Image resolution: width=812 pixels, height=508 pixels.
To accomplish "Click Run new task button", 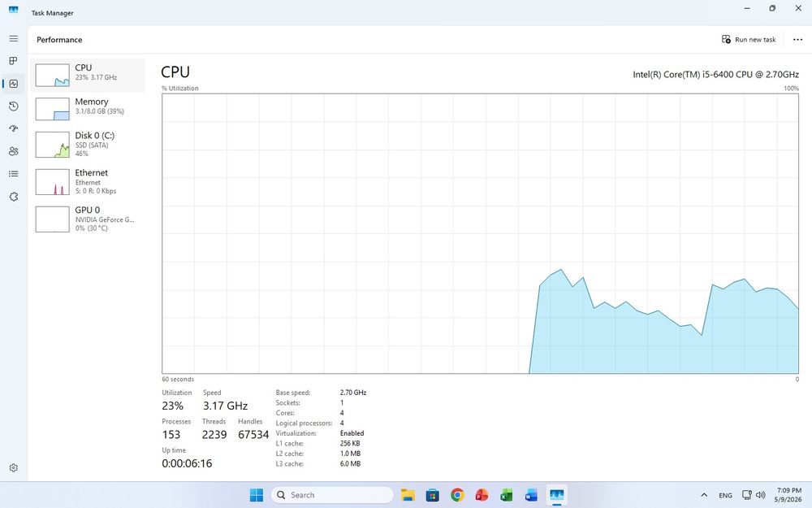I will click(x=749, y=39).
